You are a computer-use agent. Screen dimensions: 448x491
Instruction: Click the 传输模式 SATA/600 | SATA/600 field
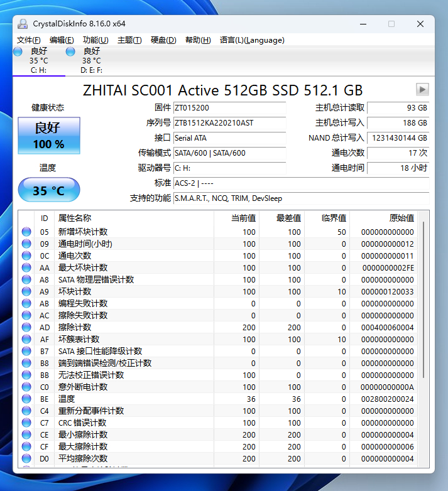tap(229, 153)
